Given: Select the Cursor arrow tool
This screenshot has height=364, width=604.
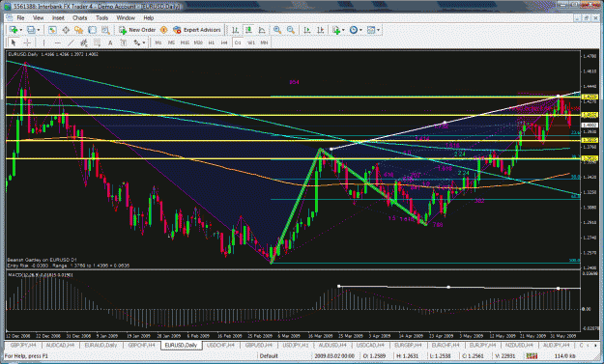Looking at the screenshot, I should click(14, 42).
